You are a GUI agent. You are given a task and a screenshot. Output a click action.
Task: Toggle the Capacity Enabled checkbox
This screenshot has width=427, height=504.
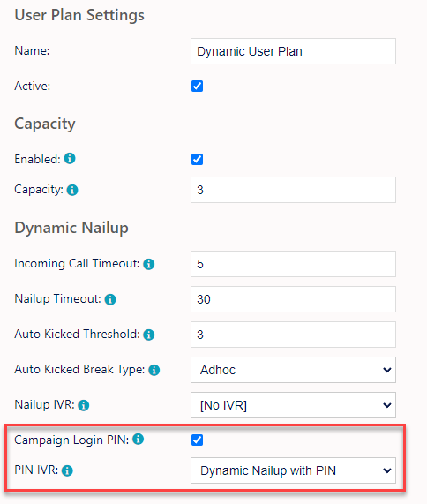click(197, 159)
